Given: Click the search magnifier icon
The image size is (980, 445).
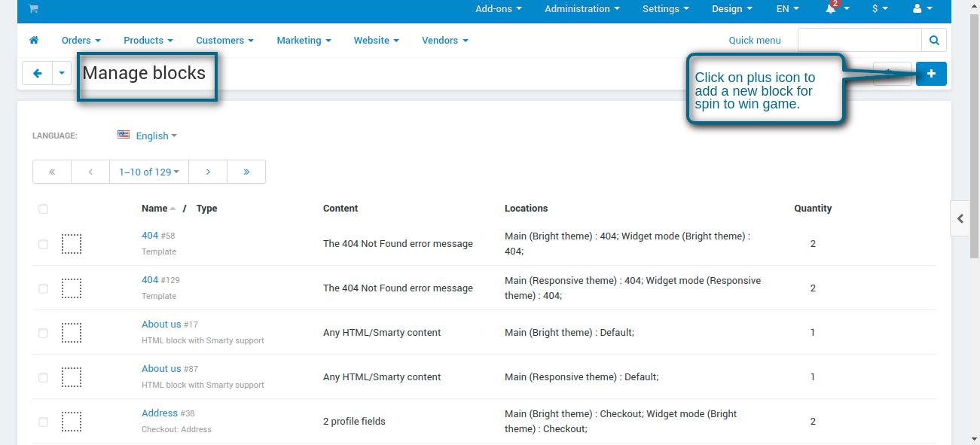Looking at the screenshot, I should point(934,40).
